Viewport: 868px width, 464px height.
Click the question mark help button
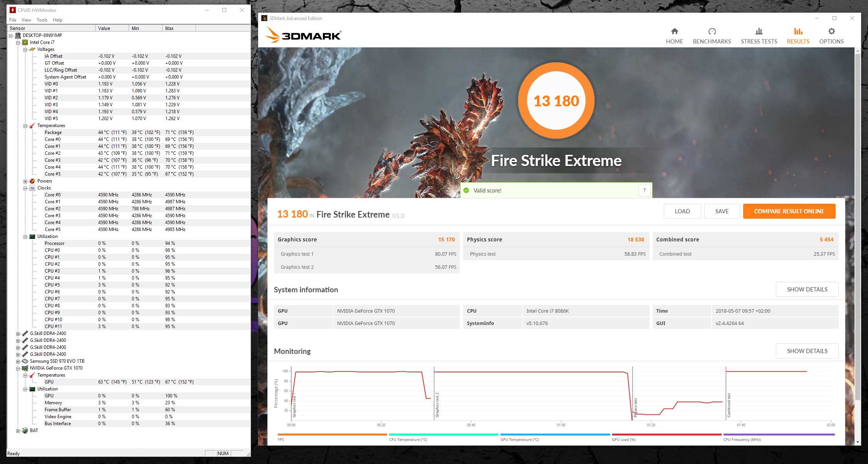click(645, 190)
